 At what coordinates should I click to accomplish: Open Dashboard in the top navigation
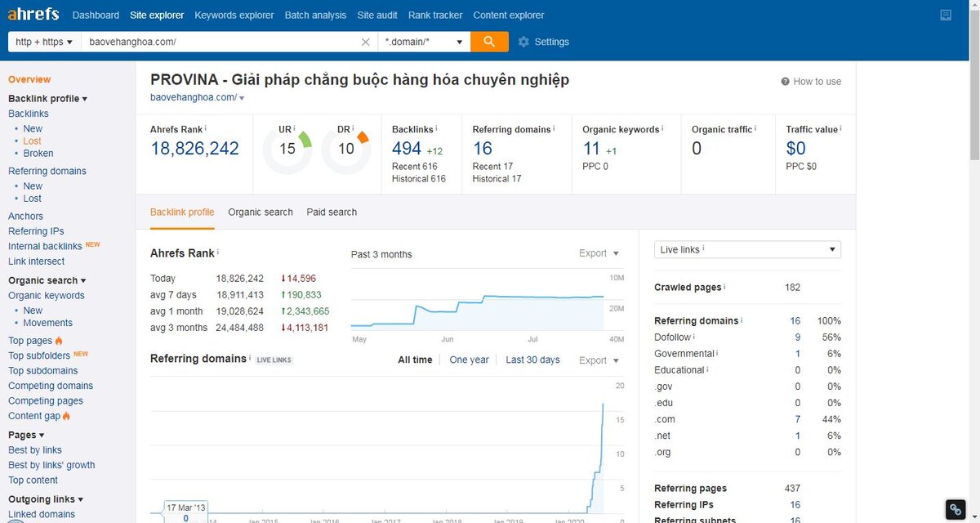96,15
